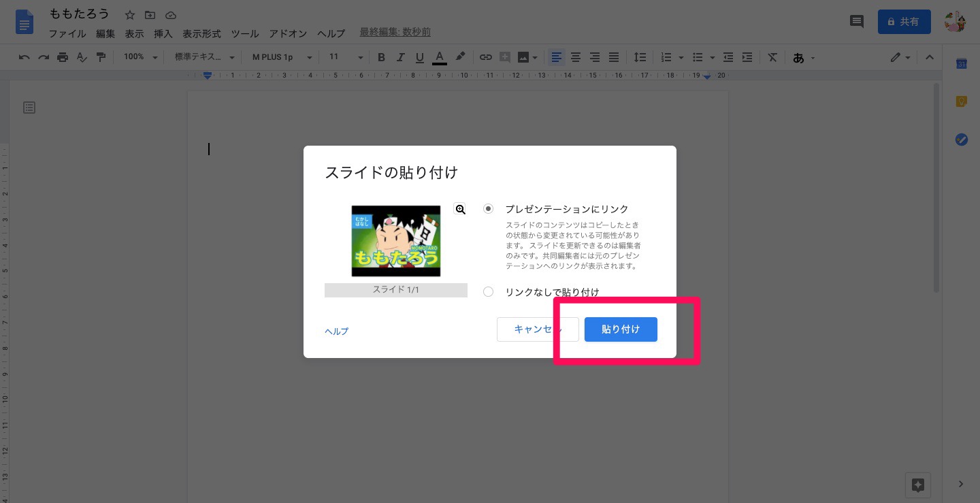
Task: Click the Print icon
Action: coord(63,57)
